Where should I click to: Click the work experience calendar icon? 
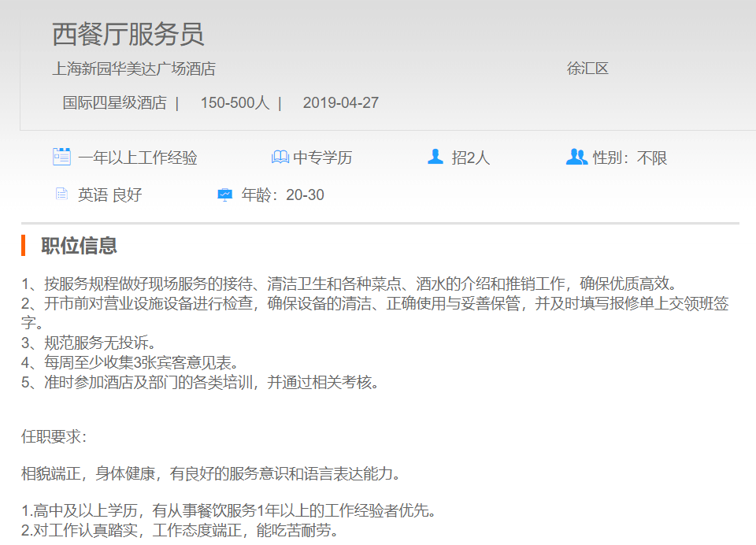tap(61, 157)
